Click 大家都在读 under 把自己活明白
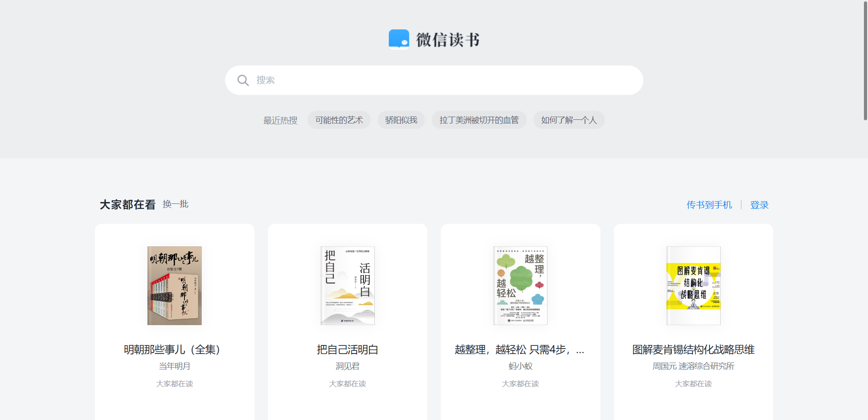Screen dimensions: 868x420 coord(347,384)
